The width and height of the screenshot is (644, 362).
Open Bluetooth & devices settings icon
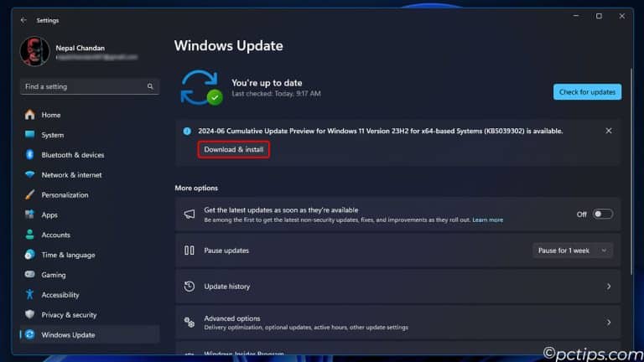pyautogui.click(x=30, y=155)
